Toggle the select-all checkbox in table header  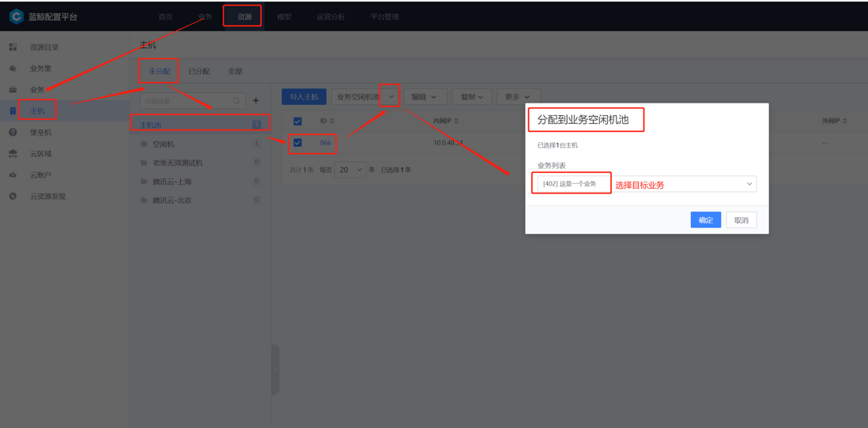297,121
